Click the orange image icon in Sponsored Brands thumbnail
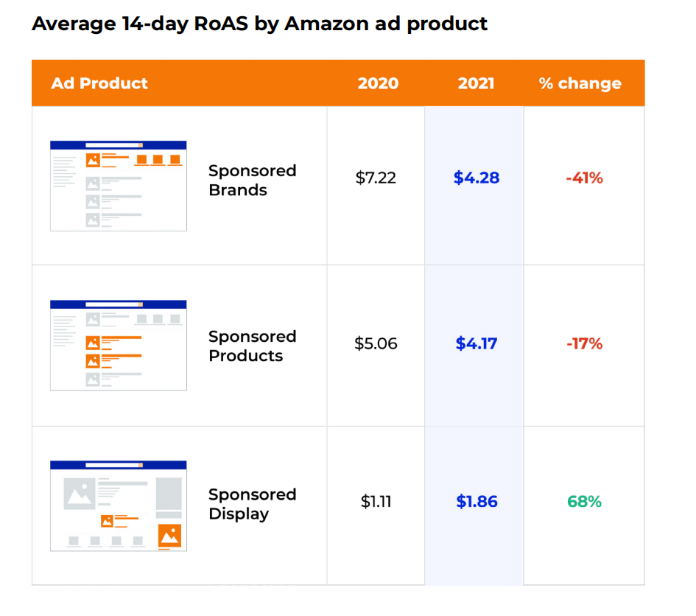This screenshot has width=696, height=616. (x=93, y=160)
